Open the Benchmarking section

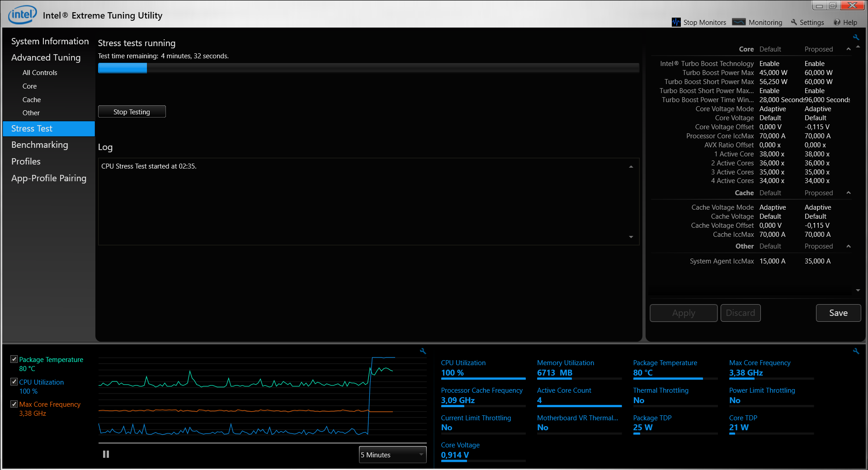pos(40,145)
